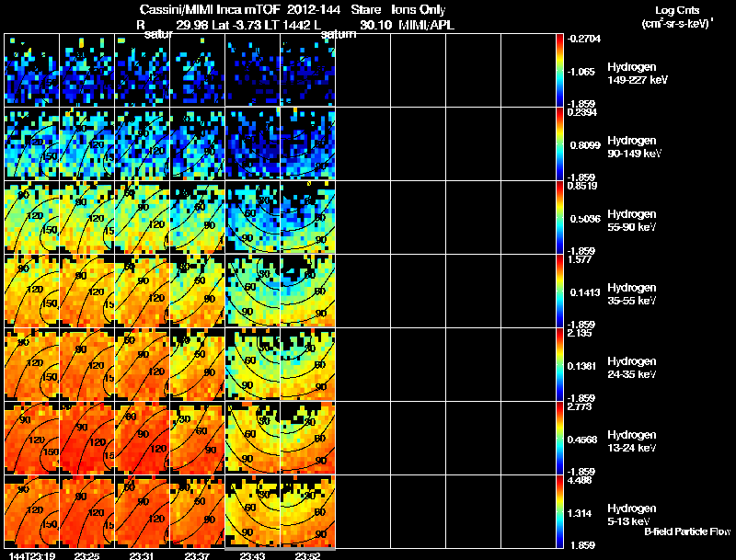The height and width of the screenshot is (560, 736).
Task: Click the Hydrogen 149-227 keV panel at 23:19
Action: (x=32, y=71)
